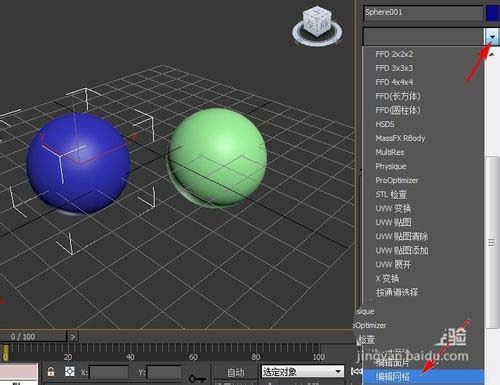Select FFD(长方体) modifier

398,96
